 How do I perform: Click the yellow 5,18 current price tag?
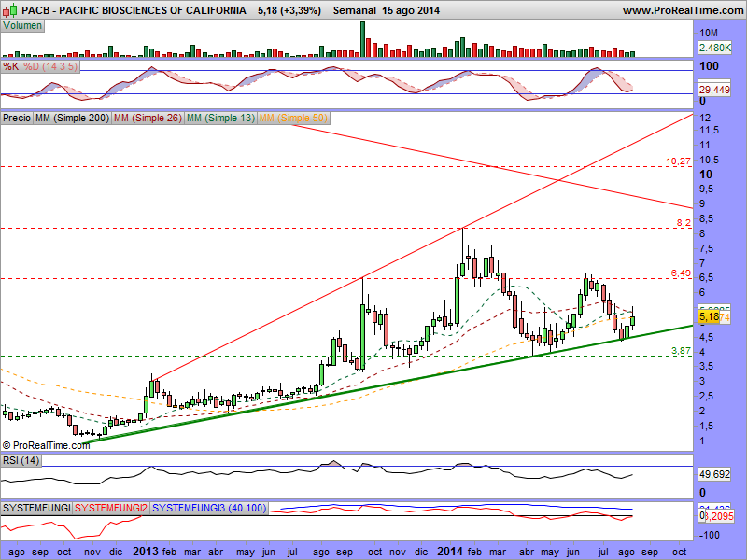tap(709, 316)
